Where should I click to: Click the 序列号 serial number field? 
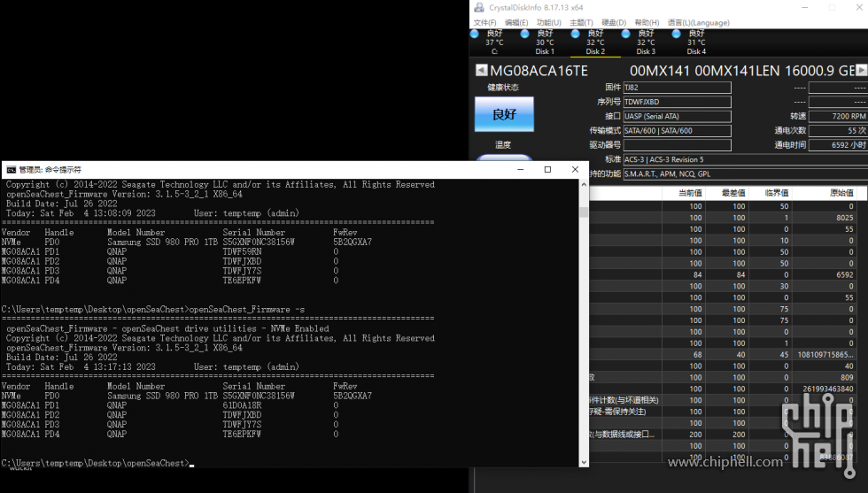pyautogui.click(x=677, y=102)
